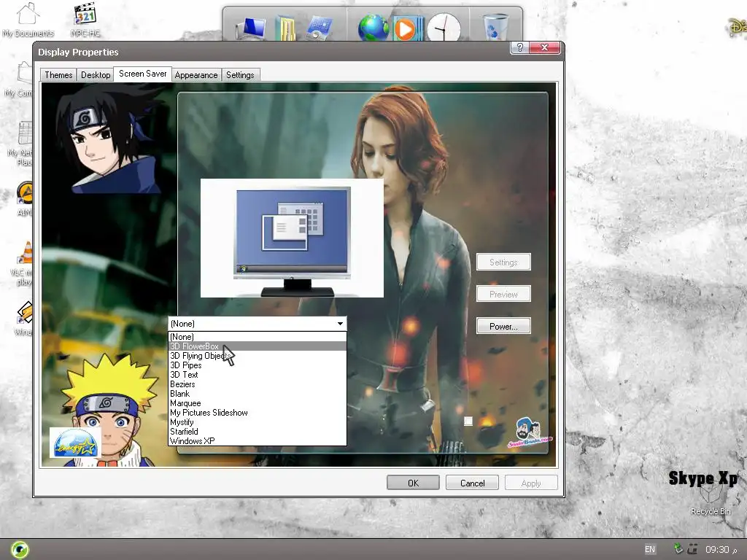
Task: Click the EN language indicator in tray
Action: 650,550
